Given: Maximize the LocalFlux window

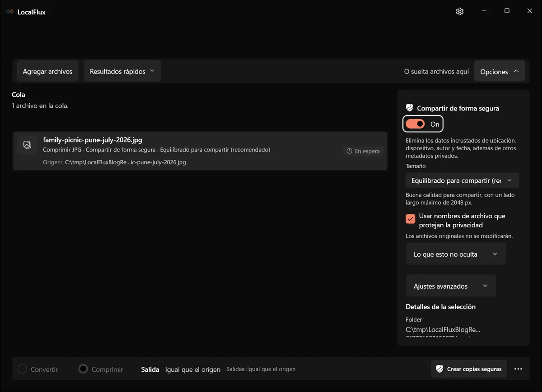Looking at the screenshot, I should [x=507, y=11].
